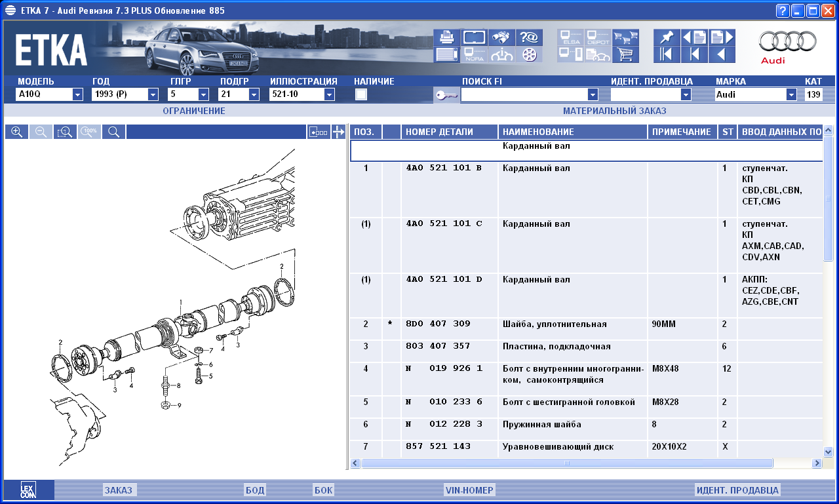Click the key icon next to ПОИСК FI
The image size is (839, 504).
pos(446,95)
